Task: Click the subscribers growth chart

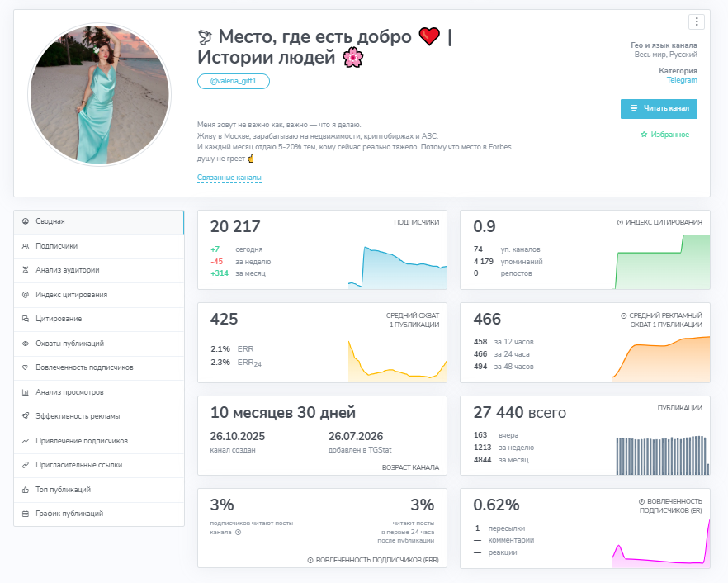Action: click(x=398, y=267)
